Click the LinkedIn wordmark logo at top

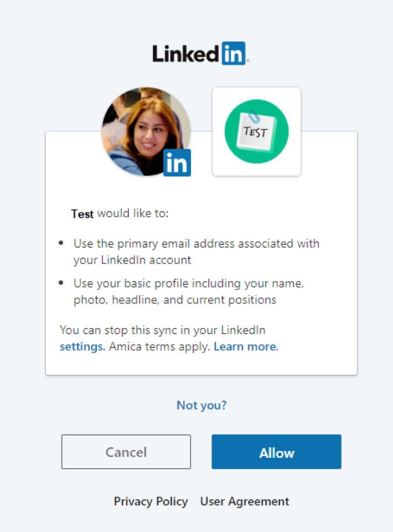(200, 54)
